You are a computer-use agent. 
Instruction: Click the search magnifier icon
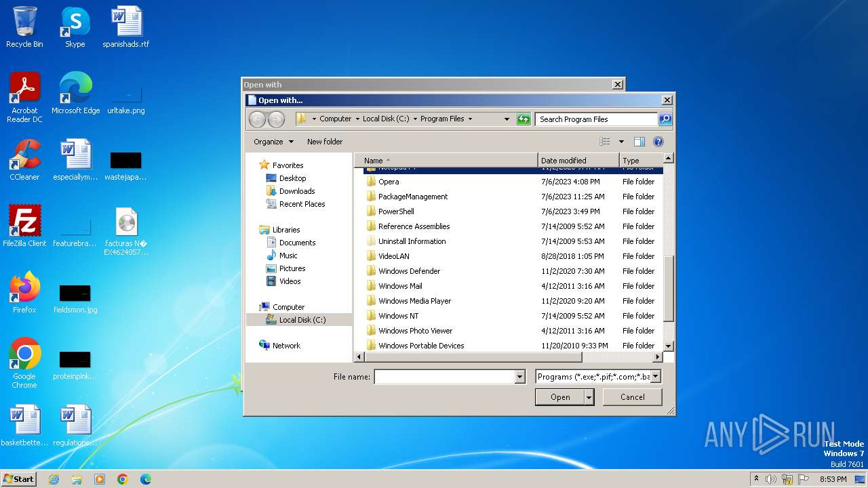[x=665, y=119]
